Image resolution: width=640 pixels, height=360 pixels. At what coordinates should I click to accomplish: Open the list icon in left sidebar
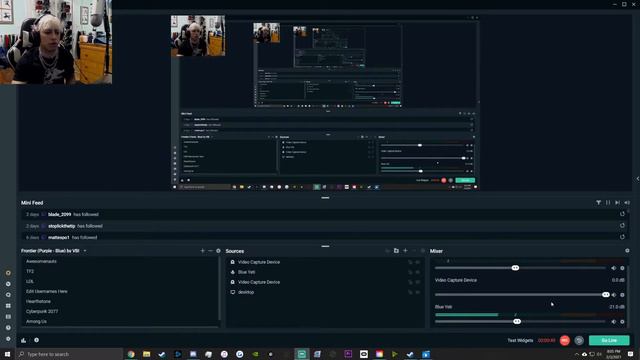(x=8, y=317)
